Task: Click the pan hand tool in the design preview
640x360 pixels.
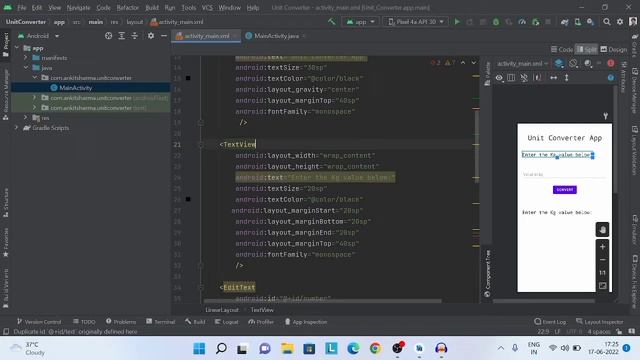Action: pos(602,230)
